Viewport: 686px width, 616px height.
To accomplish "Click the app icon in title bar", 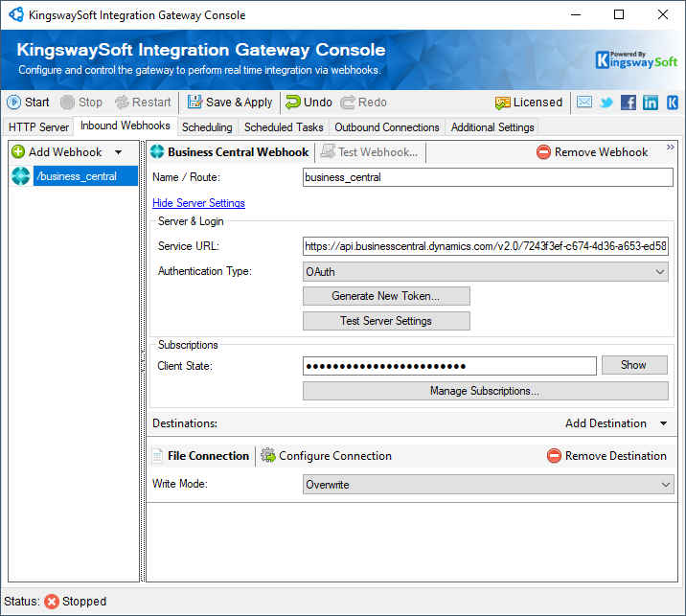I will click(16, 14).
